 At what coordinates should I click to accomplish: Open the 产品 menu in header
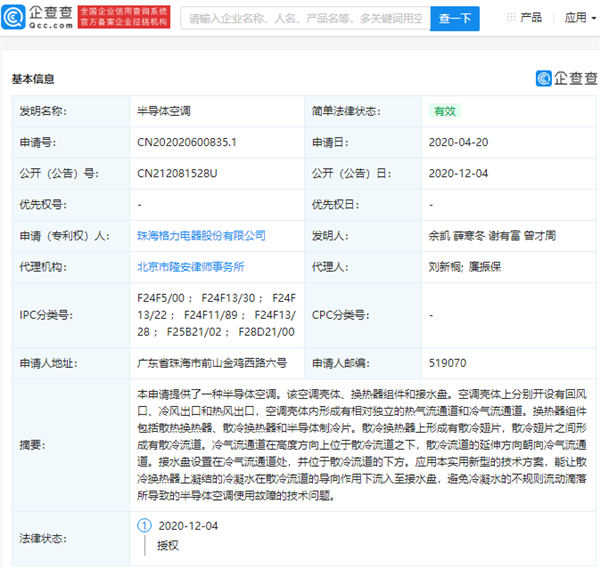(x=531, y=18)
